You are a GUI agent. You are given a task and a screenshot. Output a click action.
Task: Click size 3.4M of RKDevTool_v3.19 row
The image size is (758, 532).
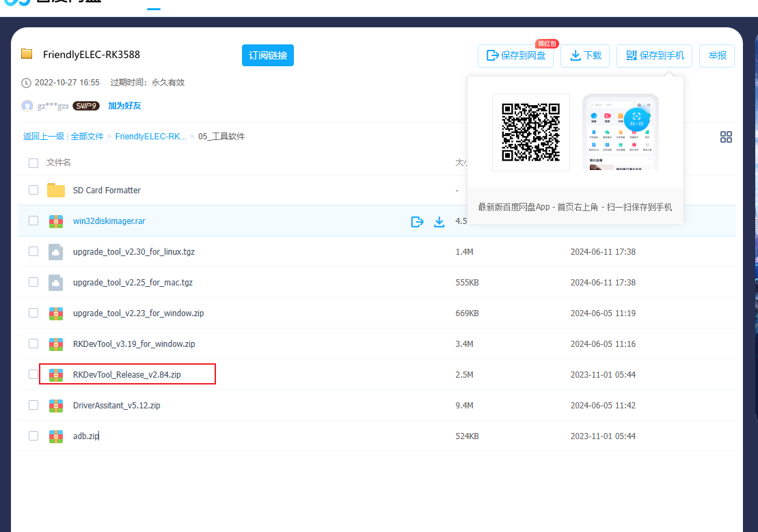464,344
